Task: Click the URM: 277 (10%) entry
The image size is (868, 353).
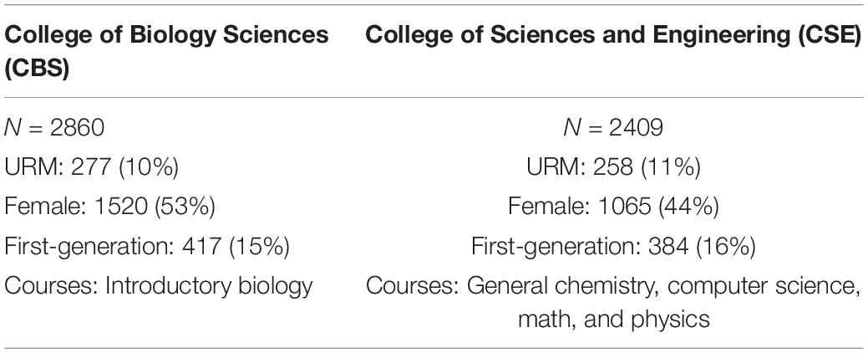Action: tap(91, 168)
